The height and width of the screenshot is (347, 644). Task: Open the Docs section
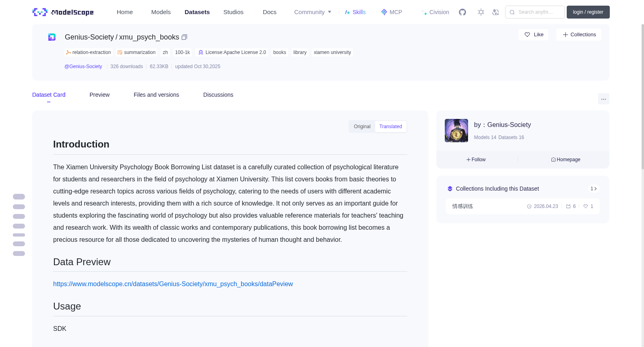point(270,12)
